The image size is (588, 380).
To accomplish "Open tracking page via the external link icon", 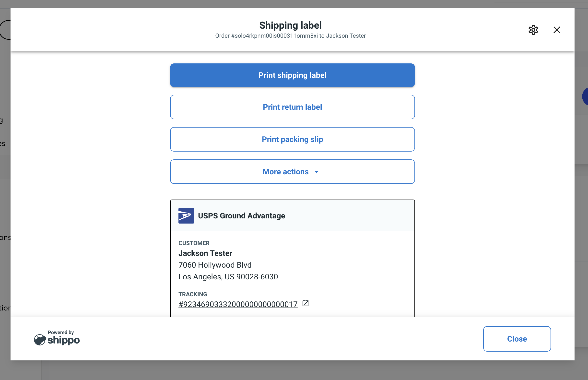I will click(305, 304).
